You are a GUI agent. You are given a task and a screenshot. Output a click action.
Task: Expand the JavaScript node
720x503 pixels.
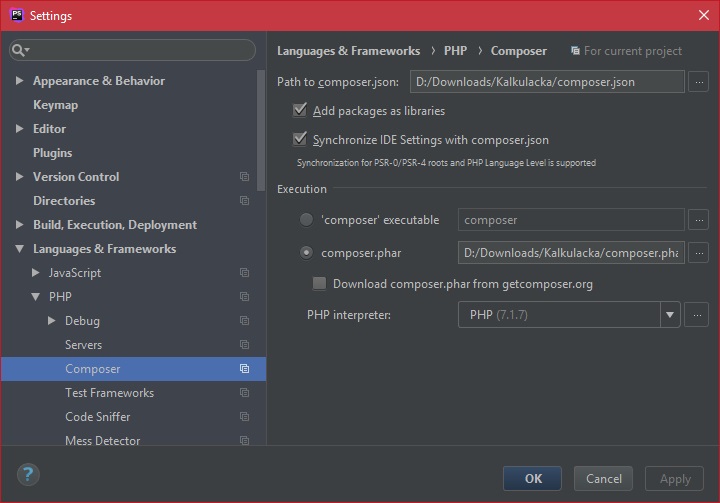[35, 273]
